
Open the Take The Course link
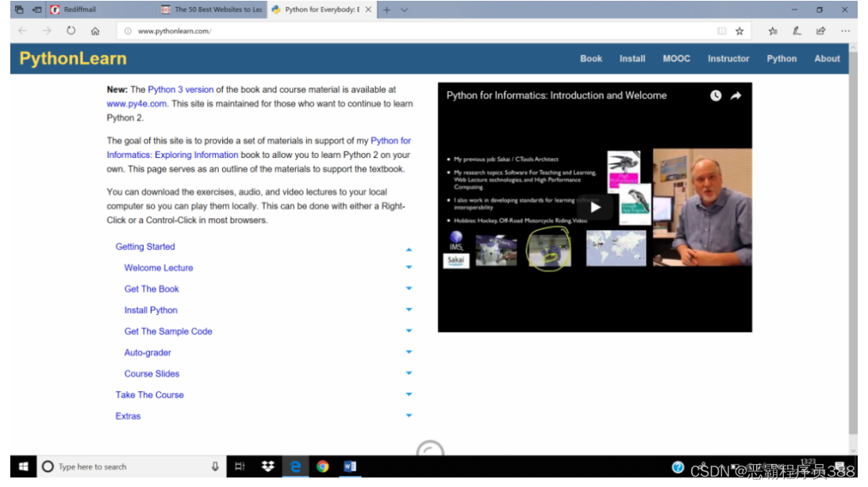point(149,395)
